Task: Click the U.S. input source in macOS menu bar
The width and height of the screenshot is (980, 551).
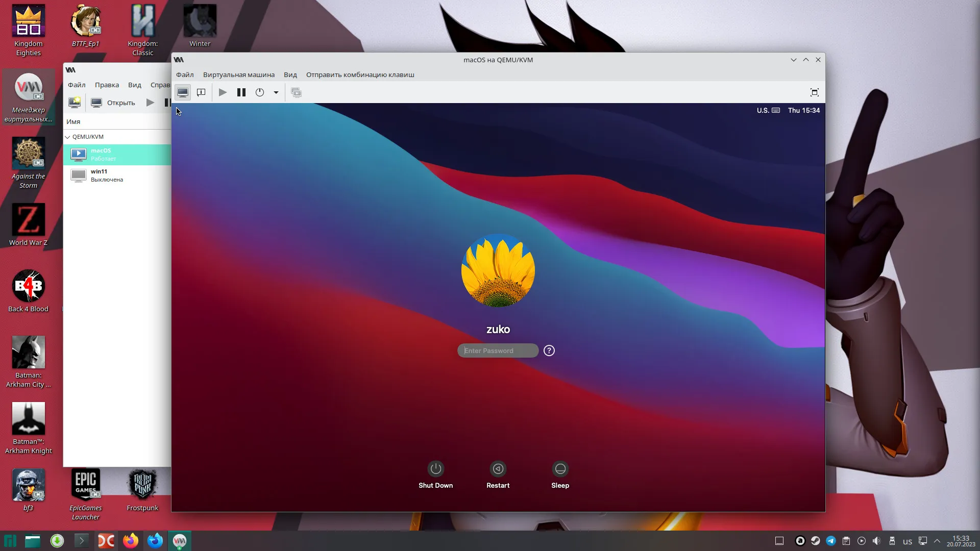Action: point(768,110)
